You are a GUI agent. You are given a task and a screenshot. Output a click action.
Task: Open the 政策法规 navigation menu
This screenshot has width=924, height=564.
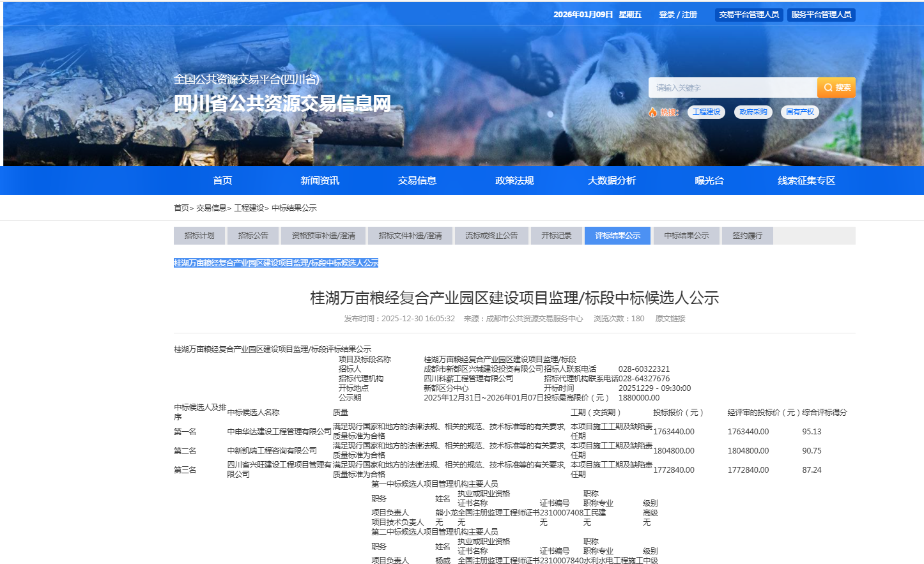(514, 181)
